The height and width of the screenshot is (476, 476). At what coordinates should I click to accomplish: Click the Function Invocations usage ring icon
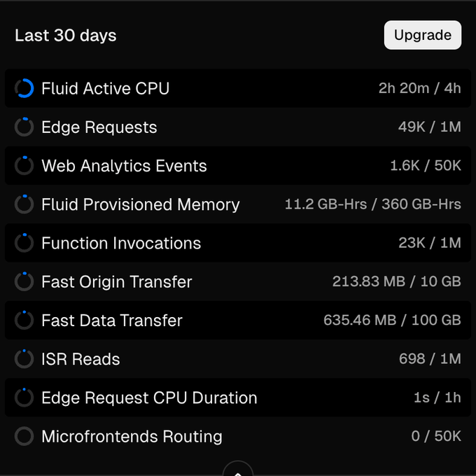(24, 243)
